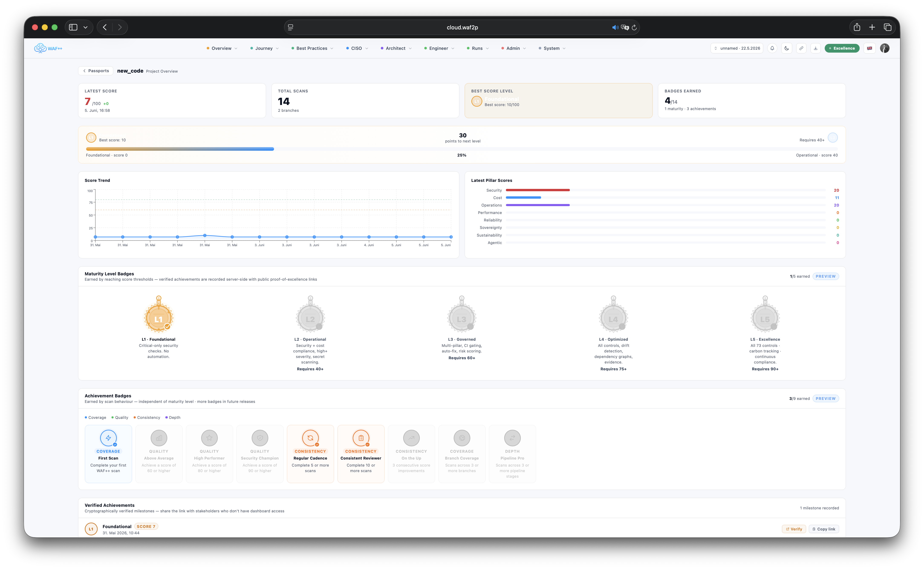Click the Operations pillar score bar
The height and width of the screenshot is (569, 924).
pos(666,205)
